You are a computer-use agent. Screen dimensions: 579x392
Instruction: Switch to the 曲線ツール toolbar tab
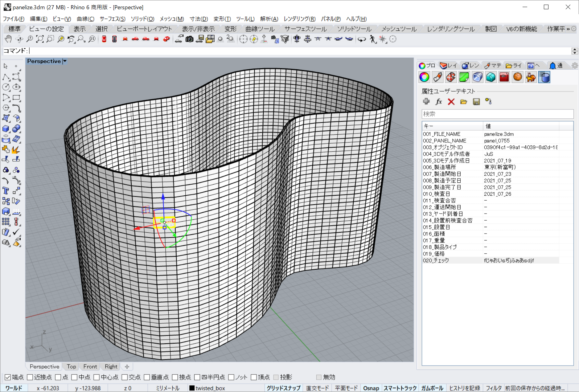(x=259, y=29)
